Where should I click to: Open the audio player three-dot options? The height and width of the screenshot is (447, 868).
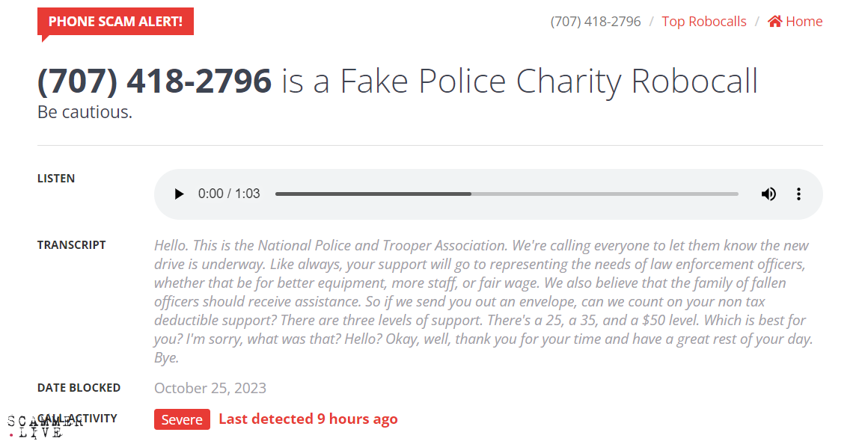[798, 194]
